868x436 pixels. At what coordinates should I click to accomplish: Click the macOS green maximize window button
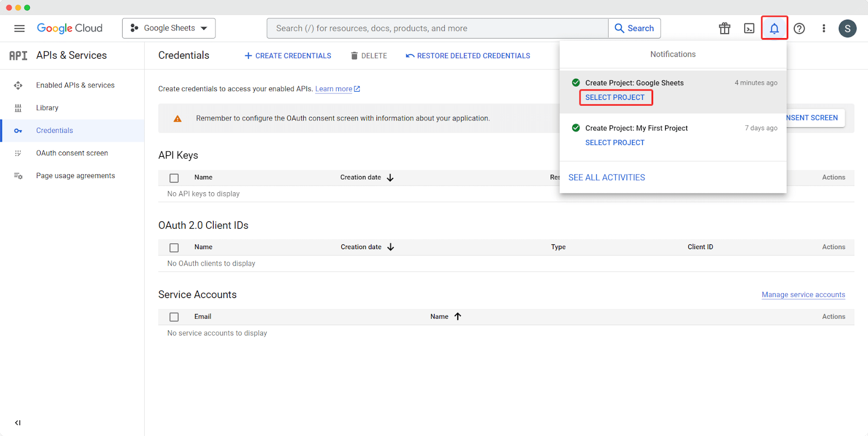click(x=27, y=8)
